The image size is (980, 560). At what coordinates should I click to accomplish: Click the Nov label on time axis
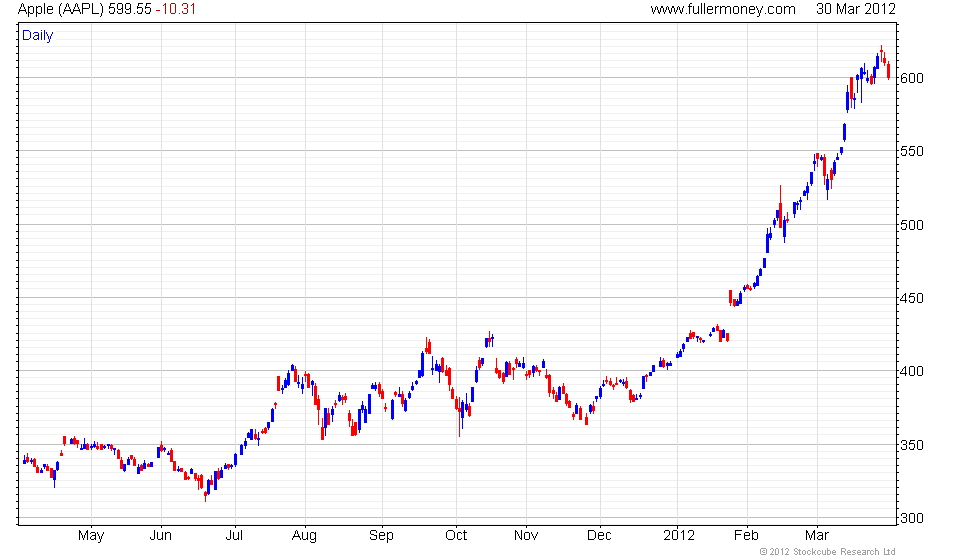click(x=526, y=536)
